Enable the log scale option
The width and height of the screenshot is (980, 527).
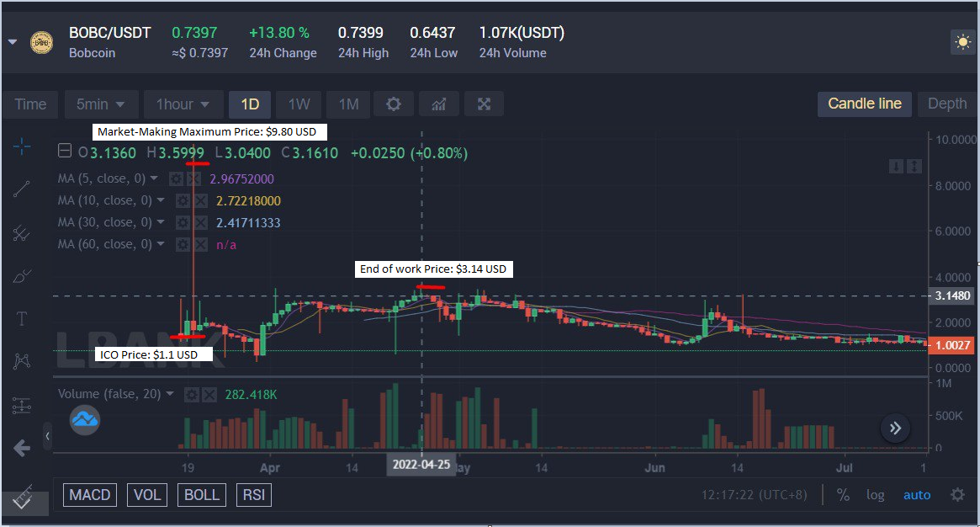pyautogui.click(x=876, y=495)
